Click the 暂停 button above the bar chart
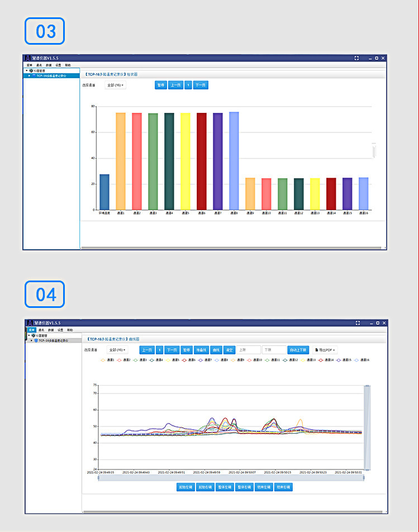This screenshot has width=419, height=532. click(161, 85)
